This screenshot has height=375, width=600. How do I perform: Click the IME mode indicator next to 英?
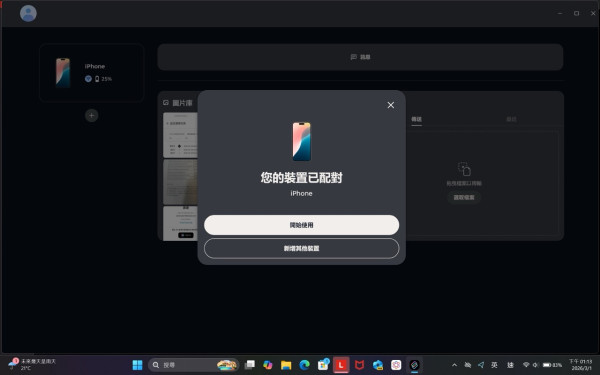tap(510, 365)
